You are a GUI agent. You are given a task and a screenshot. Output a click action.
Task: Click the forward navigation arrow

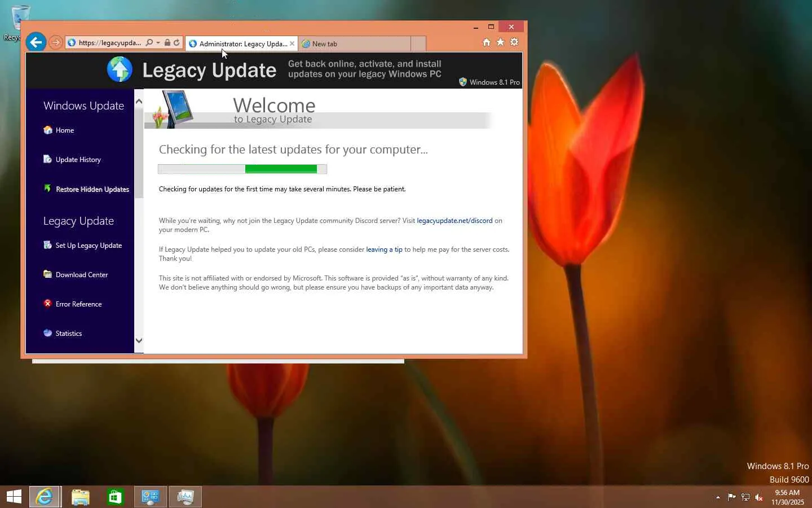tap(55, 42)
